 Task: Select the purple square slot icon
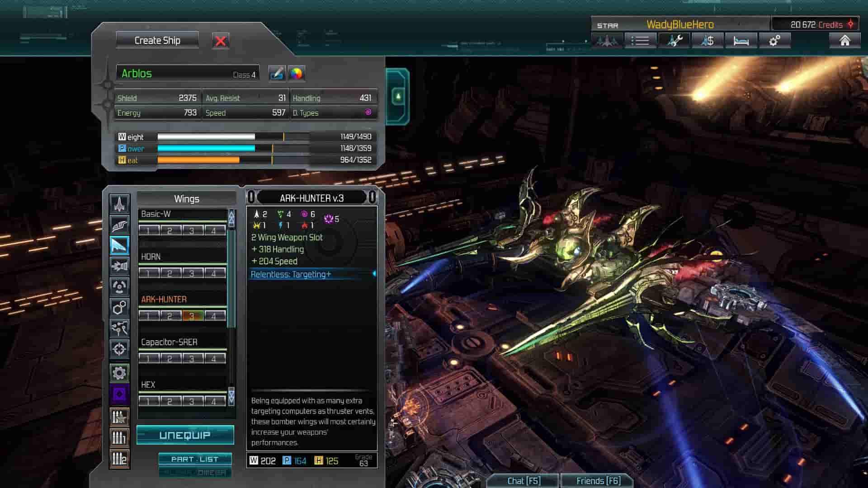tap(119, 394)
